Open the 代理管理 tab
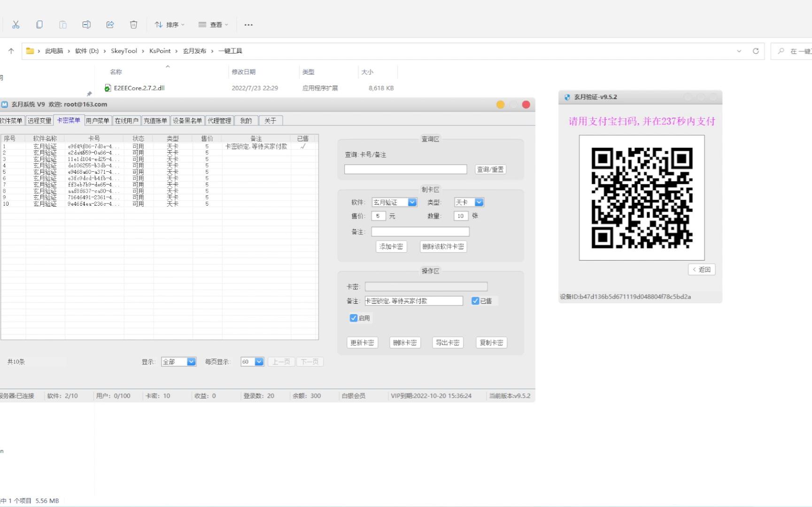This screenshot has width=812, height=507. click(220, 121)
